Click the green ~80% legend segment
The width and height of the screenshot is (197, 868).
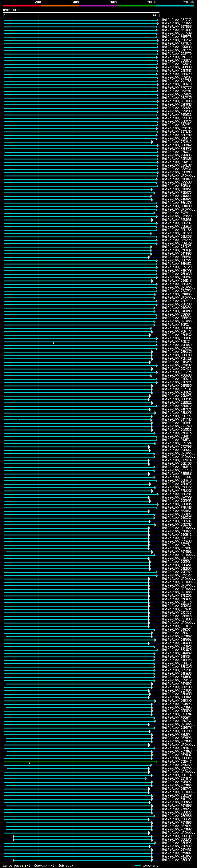(x=137, y=6)
